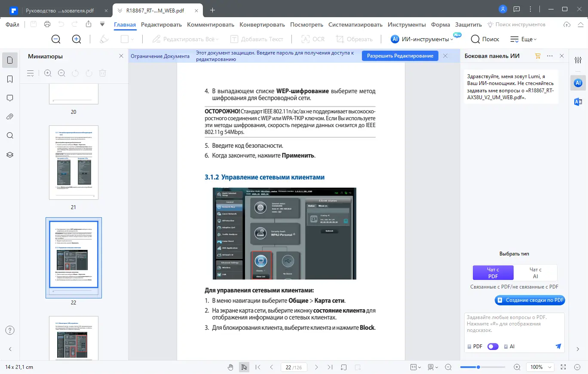588x374 pixels.
Task: Open the thumbnails panel icon in sidebar
Action: (x=10, y=60)
